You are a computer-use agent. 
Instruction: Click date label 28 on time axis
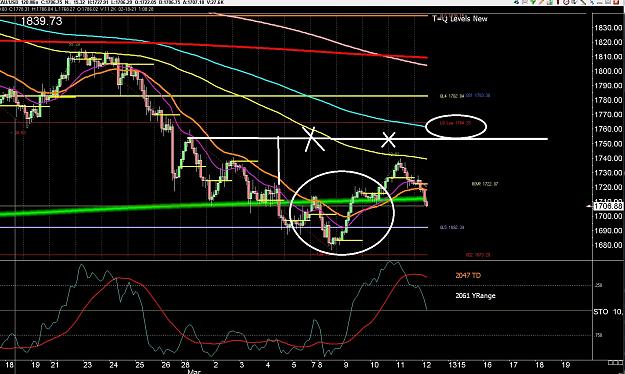185,365
